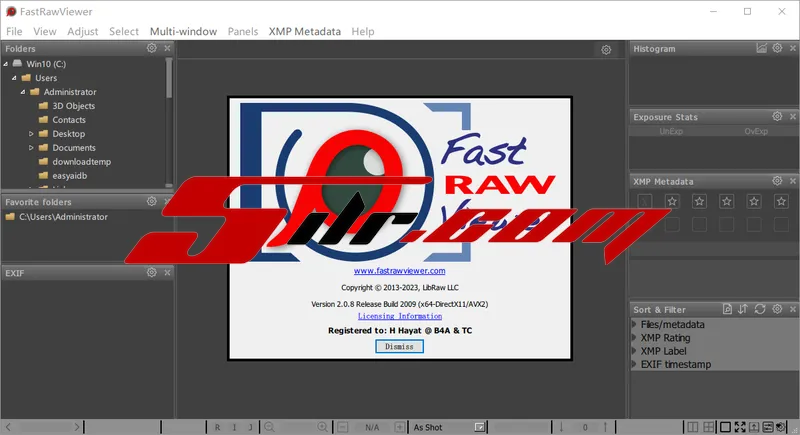Click the sort order arrows in Sort & Filter

pos(743,309)
